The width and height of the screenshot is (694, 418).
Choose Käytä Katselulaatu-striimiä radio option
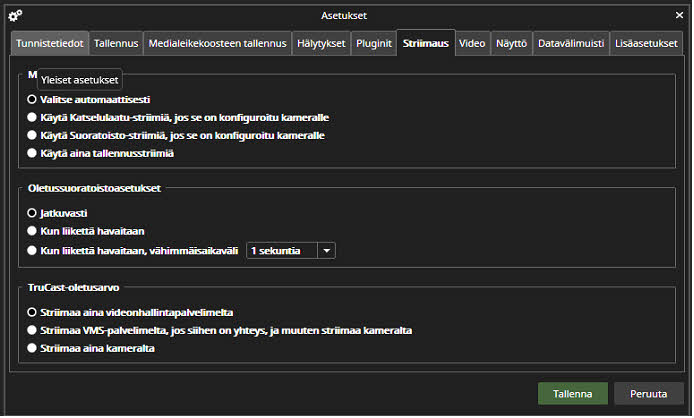33,118
